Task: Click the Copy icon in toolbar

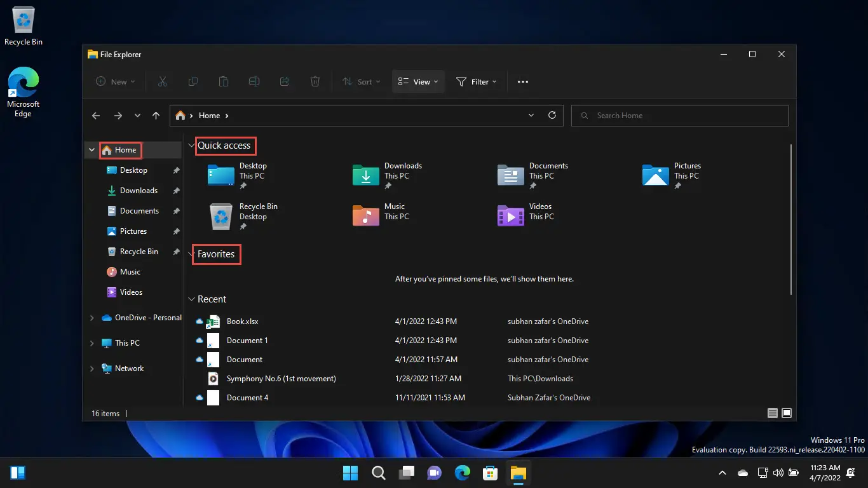Action: coord(193,81)
